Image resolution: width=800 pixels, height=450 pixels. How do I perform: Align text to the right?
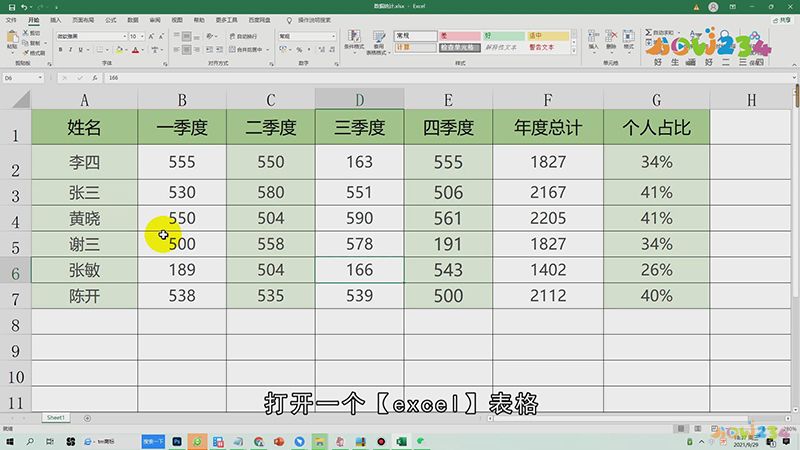pos(196,49)
